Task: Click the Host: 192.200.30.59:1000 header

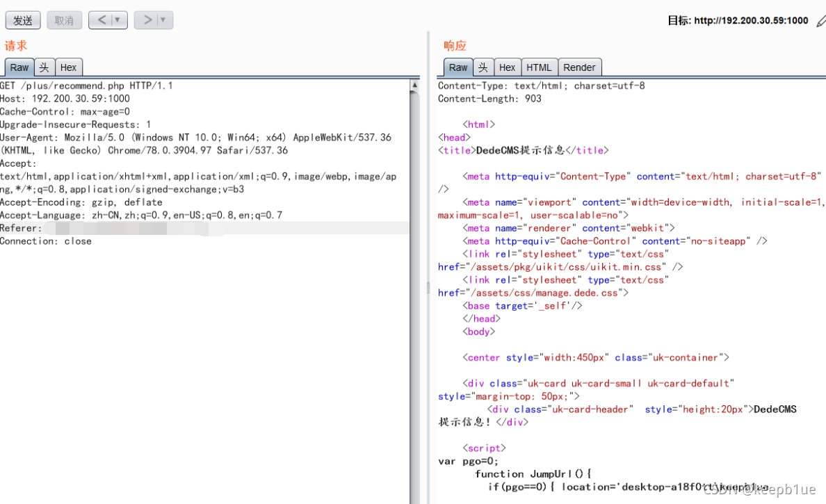Action: (x=65, y=99)
